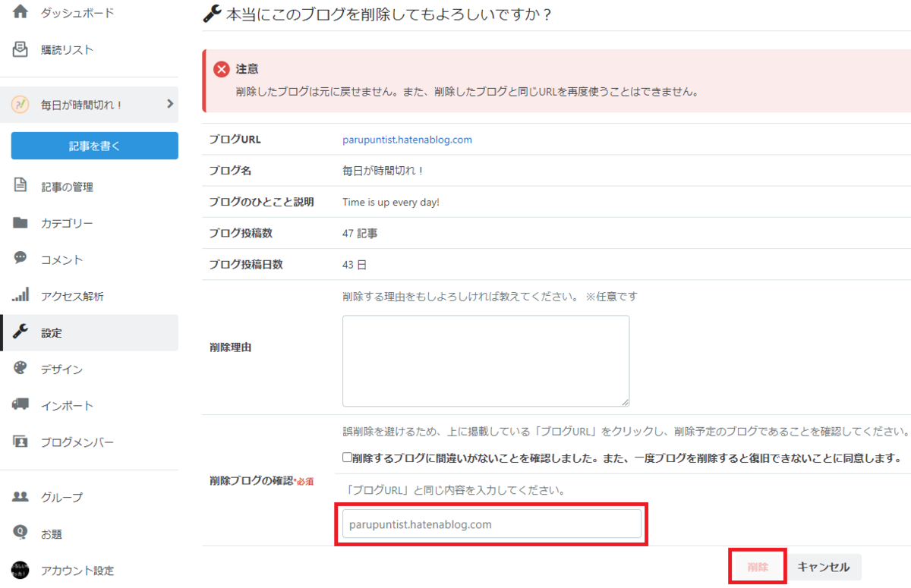Click the ブログメンバー person card icon
Viewport: 911px width, 588px height.
point(20,441)
